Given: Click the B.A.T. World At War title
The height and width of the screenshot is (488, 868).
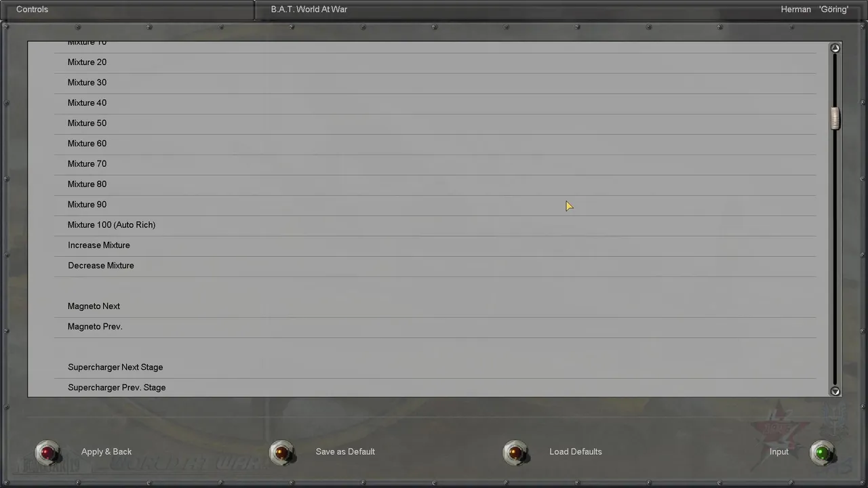Looking at the screenshot, I should click(x=309, y=9).
